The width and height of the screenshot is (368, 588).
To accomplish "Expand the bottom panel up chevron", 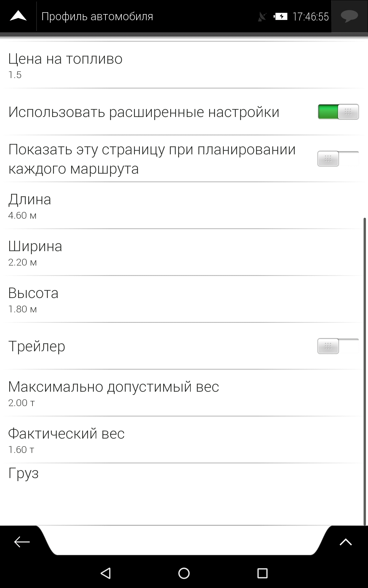I will point(346,542).
